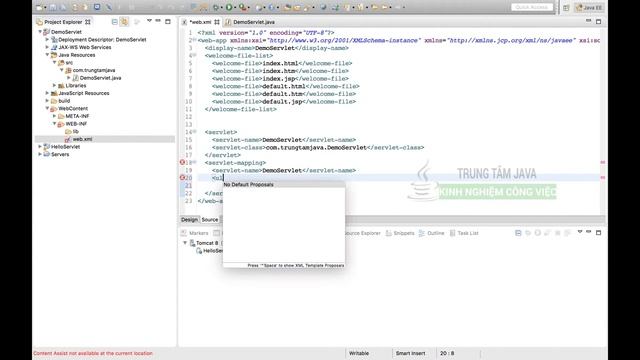Toggle Link with Editor in Project Explorer
Viewport: 640px width, 360px height.
tap(124, 22)
